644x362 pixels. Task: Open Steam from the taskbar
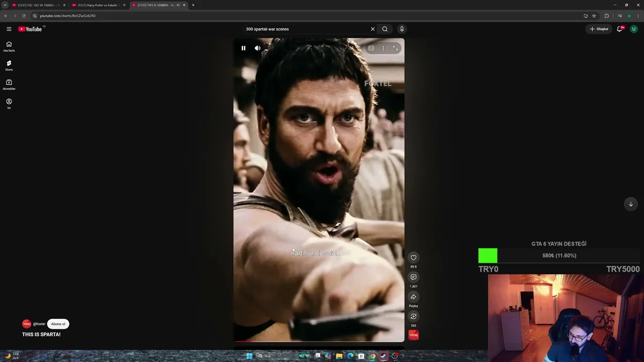383,356
